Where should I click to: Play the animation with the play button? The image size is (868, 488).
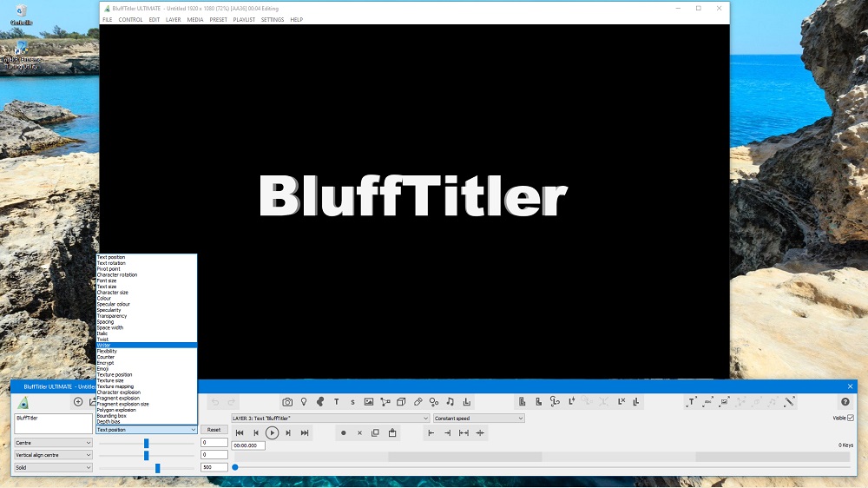point(272,433)
